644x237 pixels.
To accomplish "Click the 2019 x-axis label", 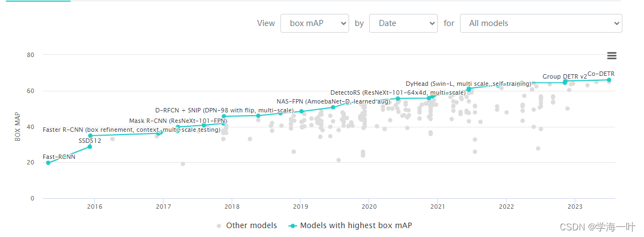I will [x=300, y=207].
